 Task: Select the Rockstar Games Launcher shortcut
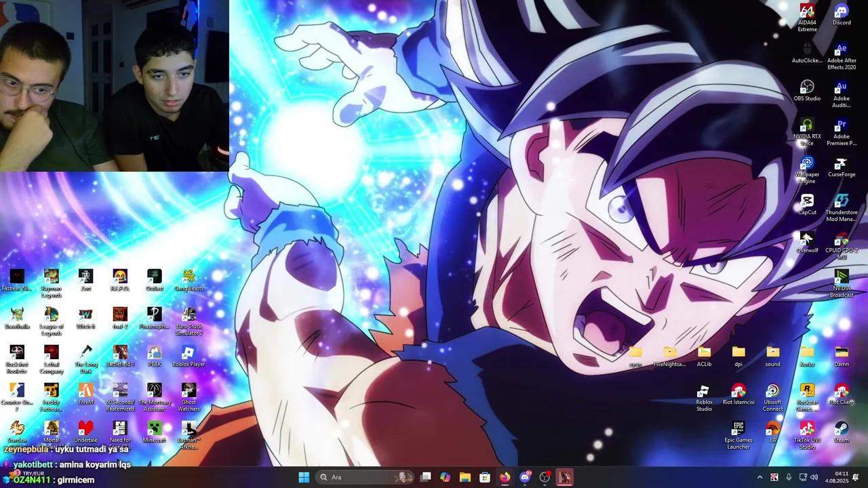pyautogui.click(x=807, y=398)
